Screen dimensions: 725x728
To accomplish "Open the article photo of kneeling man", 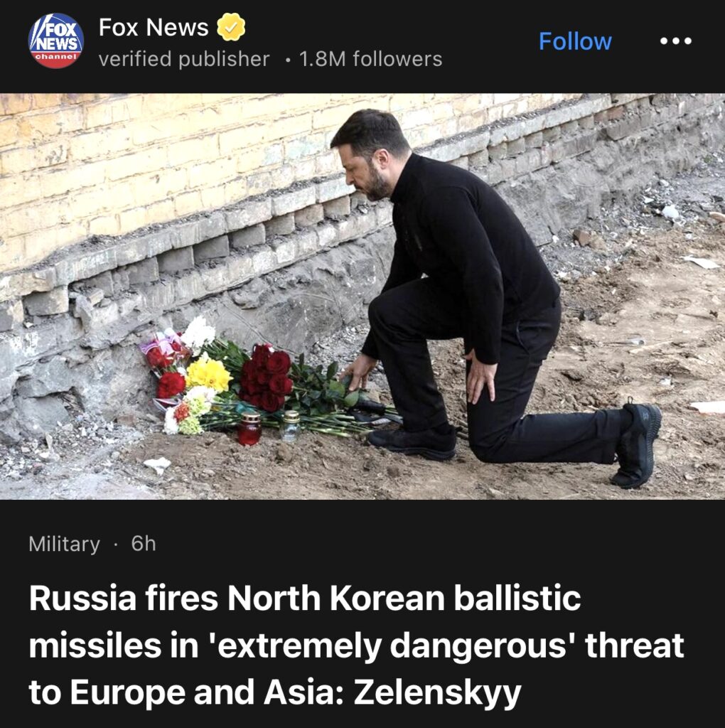I will tap(362, 296).
